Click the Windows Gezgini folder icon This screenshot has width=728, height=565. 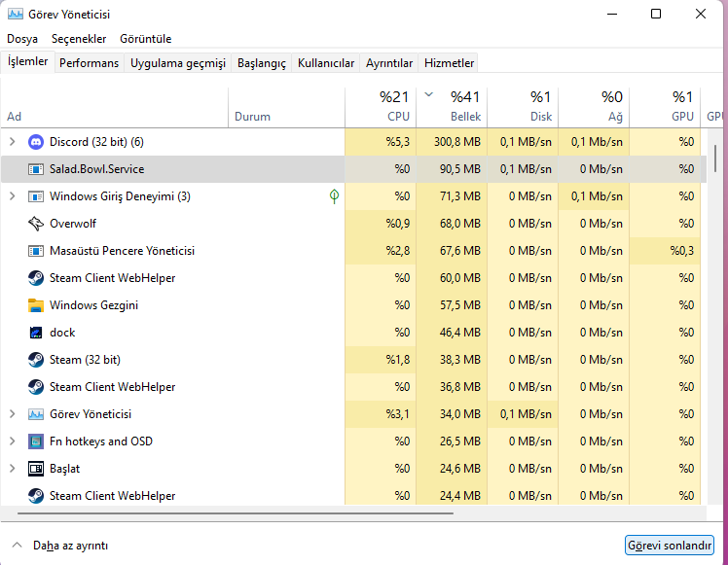click(37, 305)
